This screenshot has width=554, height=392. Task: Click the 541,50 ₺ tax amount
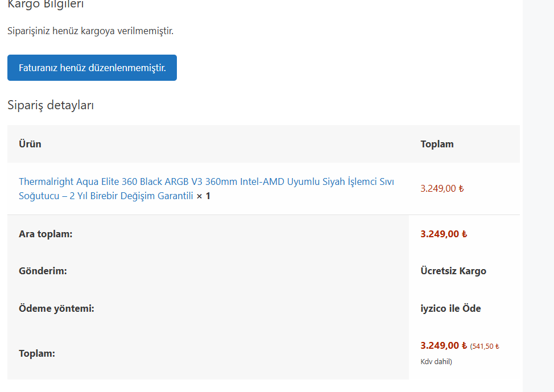(x=485, y=346)
